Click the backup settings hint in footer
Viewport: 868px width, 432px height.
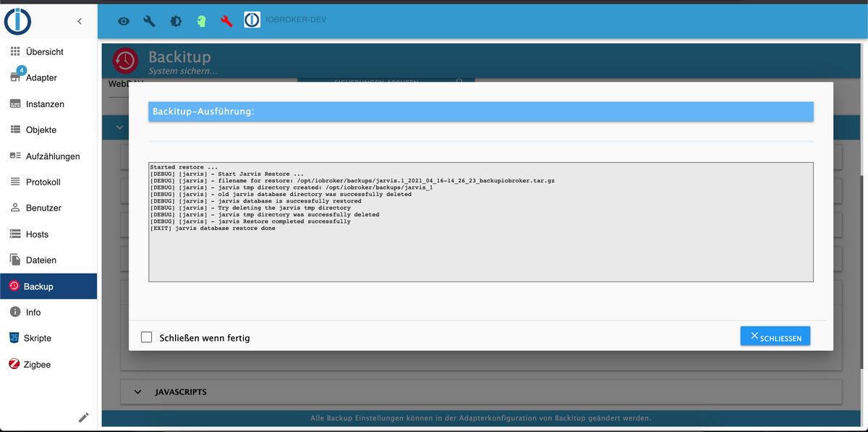(x=481, y=418)
